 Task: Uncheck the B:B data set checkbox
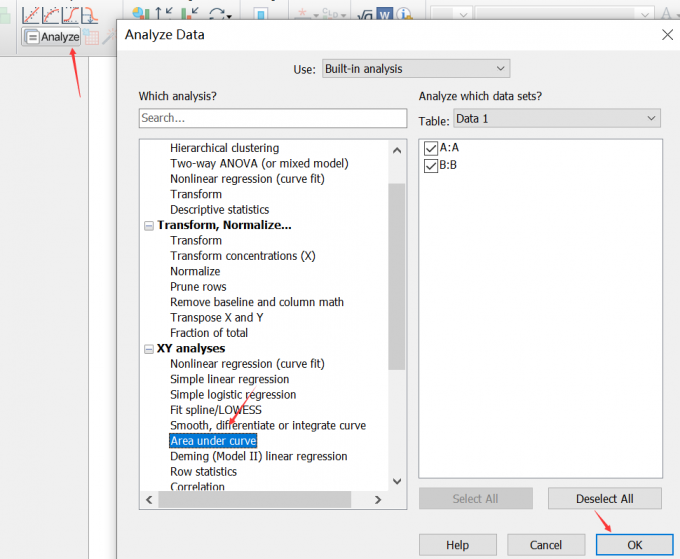tap(431, 165)
